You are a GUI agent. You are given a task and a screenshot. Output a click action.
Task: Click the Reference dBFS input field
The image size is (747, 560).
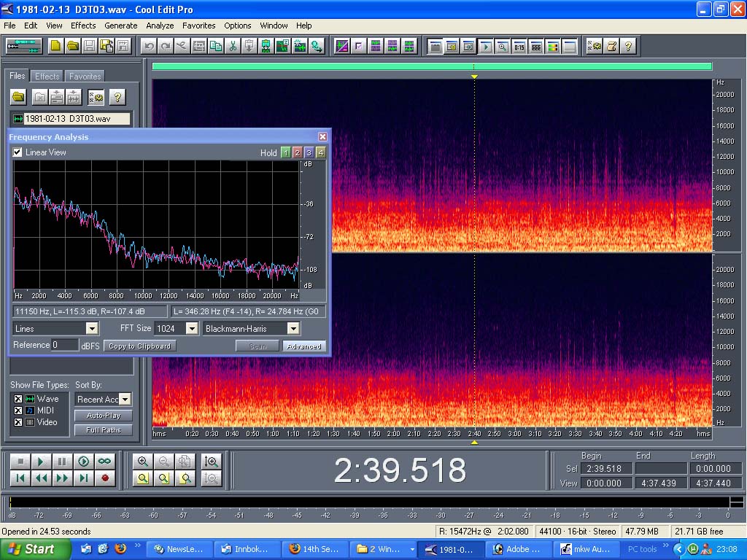click(x=65, y=345)
